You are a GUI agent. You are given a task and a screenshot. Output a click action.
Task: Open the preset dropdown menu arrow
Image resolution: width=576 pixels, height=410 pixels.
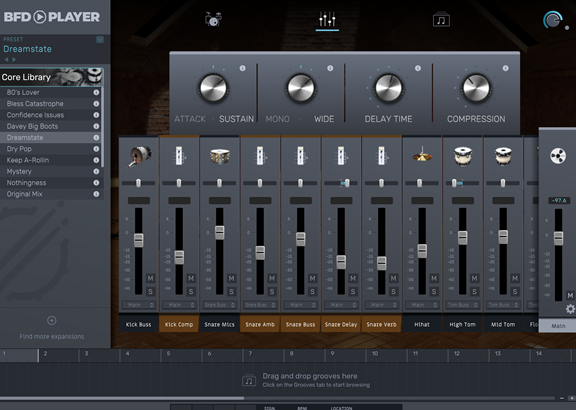point(100,39)
